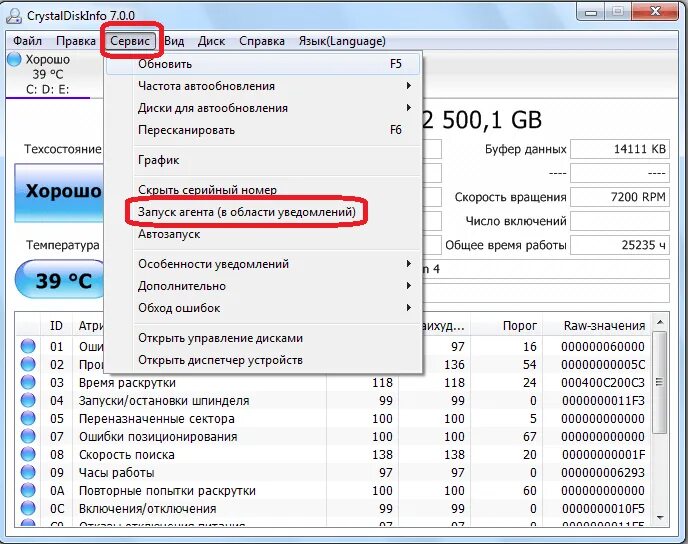Toggle Запуск агента (в области уведомлений)

263,212
